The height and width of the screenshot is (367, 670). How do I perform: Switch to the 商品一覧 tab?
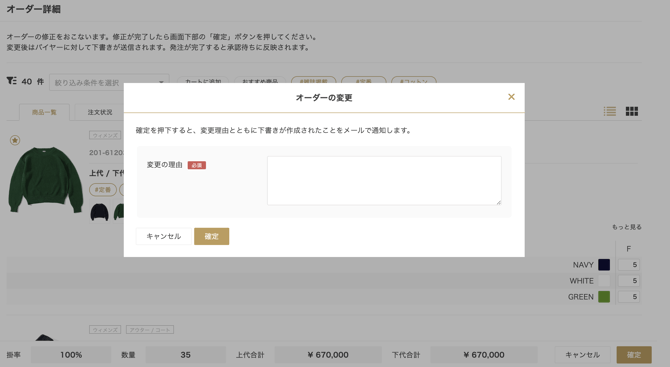coord(44,112)
